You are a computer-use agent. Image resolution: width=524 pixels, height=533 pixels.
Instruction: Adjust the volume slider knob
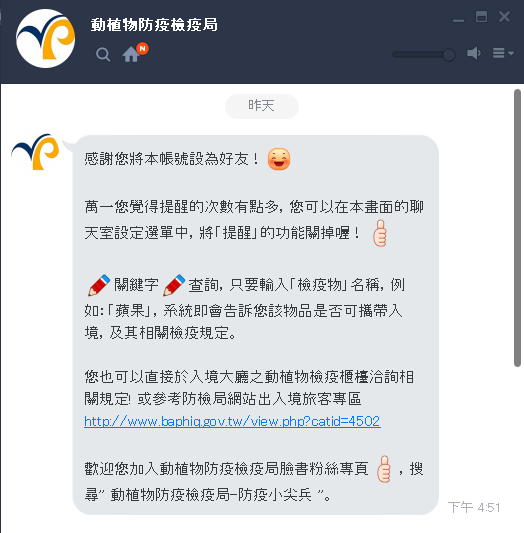pos(449,54)
